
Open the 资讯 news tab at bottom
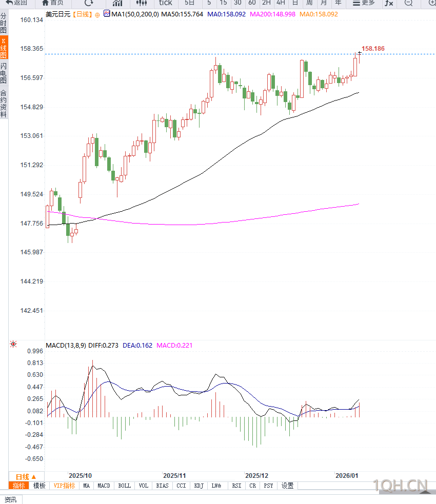pyautogui.click(x=10, y=499)
